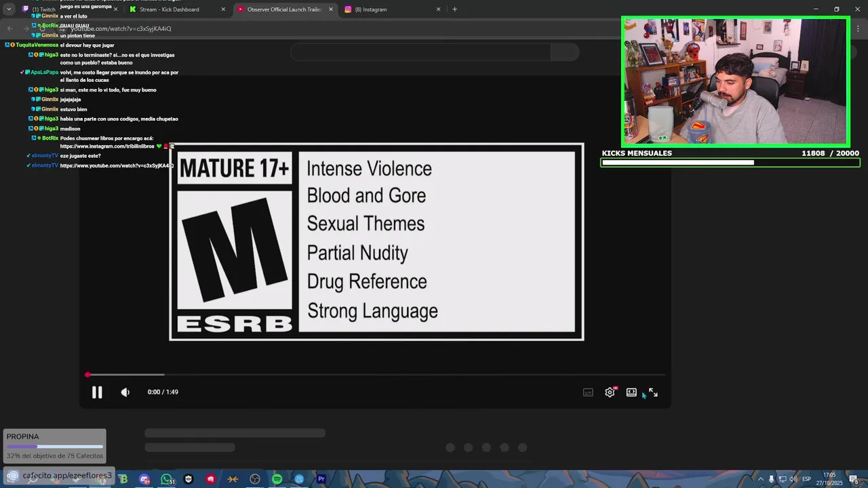Open WhatsApp from the taskbar

coord(167,479)
